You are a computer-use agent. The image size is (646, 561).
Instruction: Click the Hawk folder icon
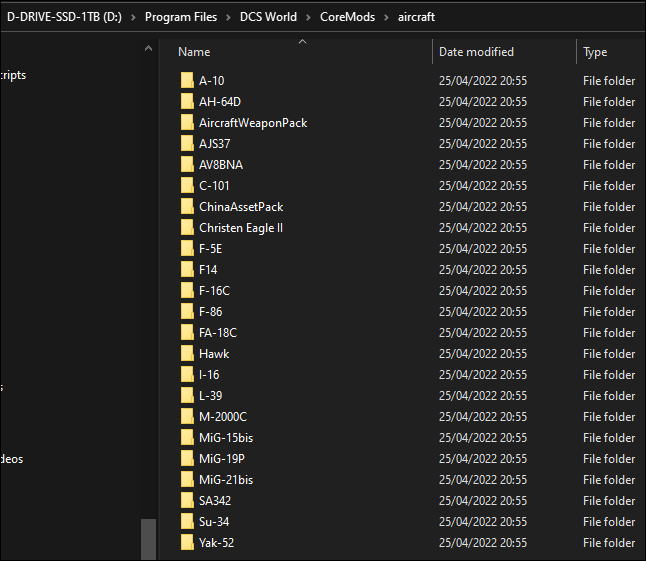(x=187, y=353)
